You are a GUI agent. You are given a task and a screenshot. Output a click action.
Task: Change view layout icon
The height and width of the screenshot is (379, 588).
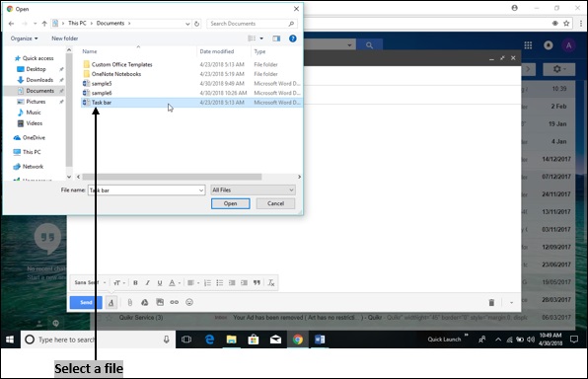pyautogui.click(x=252, y=38)
